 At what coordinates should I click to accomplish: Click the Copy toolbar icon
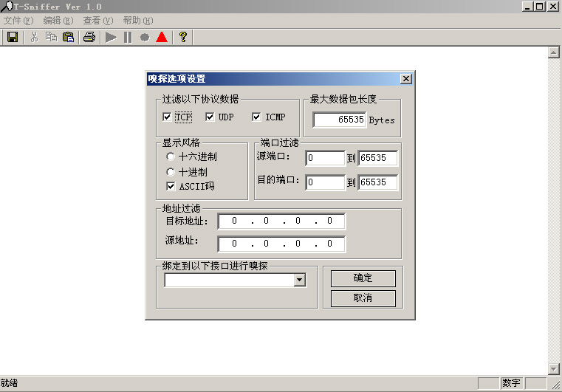(51, 37)
